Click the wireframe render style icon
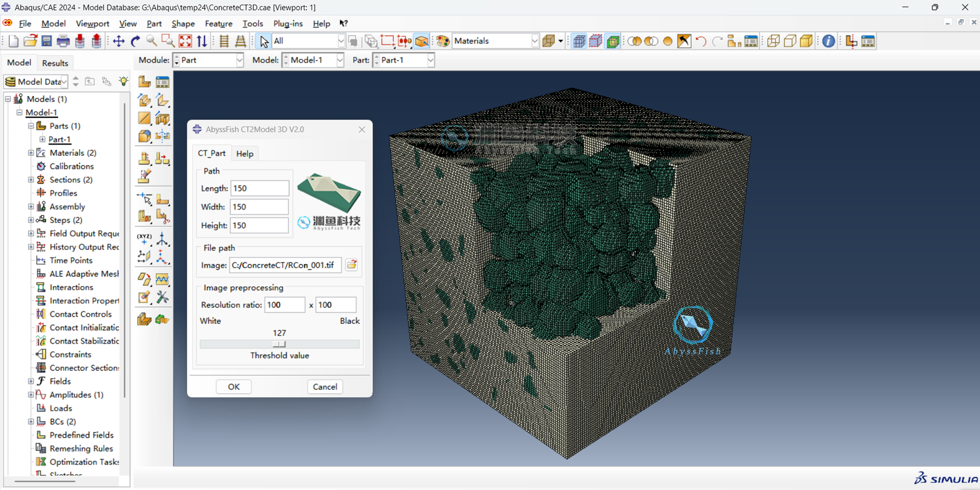 (773, 41)
